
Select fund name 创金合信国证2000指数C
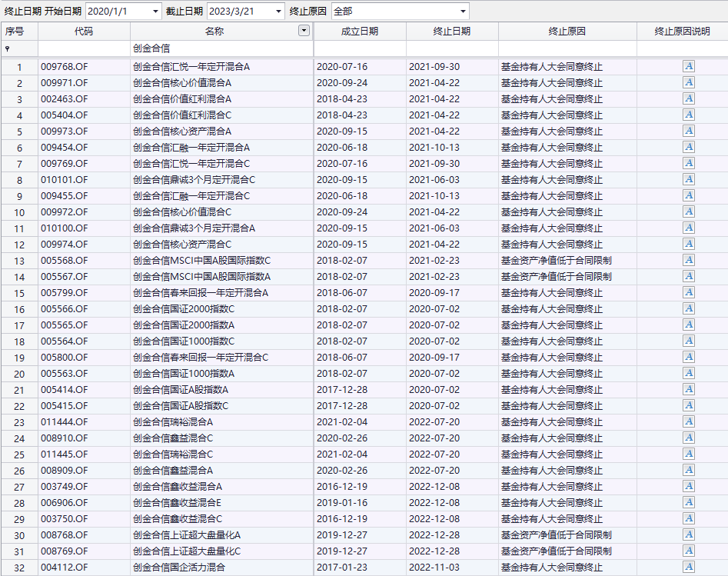pyautogui.click(x=184, y=308)
